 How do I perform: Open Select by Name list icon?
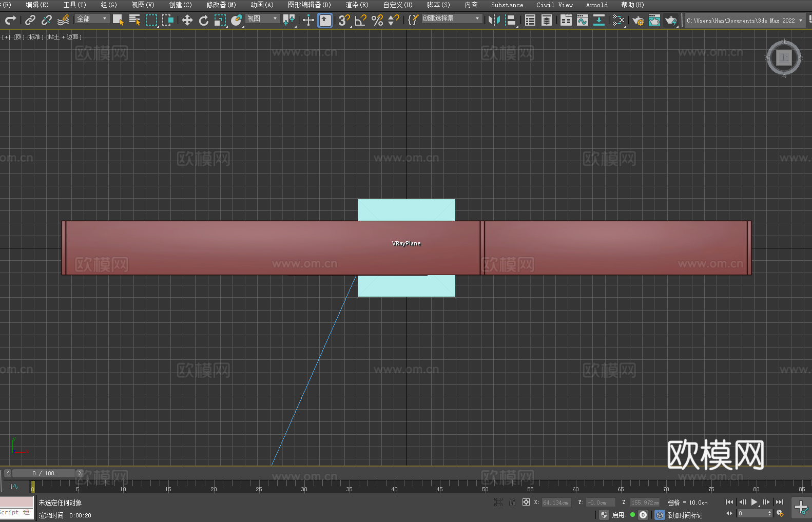pyautogui.click(x=134, y=20)
